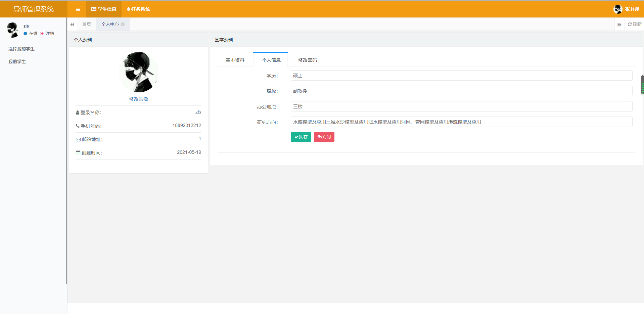Image resolution: width=644 pixels, height=314 pixels.
Task: Focus the 学历 input field
Action: [461, 76]
